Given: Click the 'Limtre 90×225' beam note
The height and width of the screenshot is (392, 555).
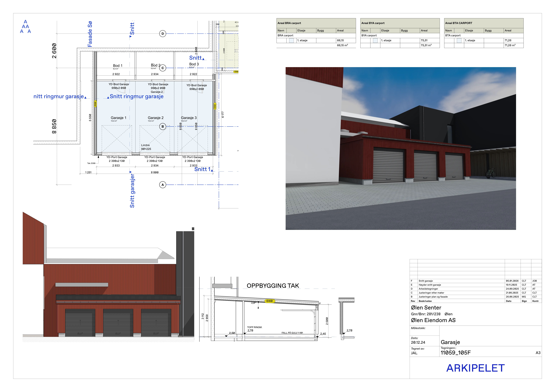Looking at the screenshot, I should tap(146, 147).
